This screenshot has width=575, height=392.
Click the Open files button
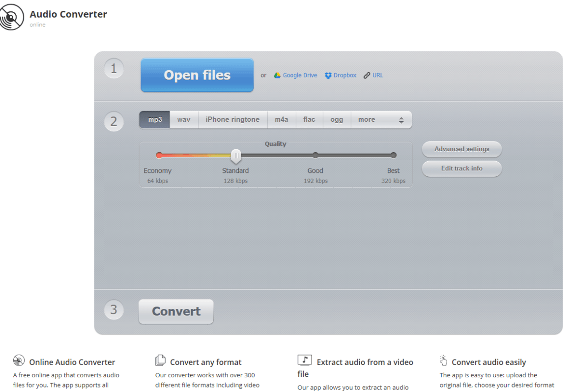tap(197, 75)
